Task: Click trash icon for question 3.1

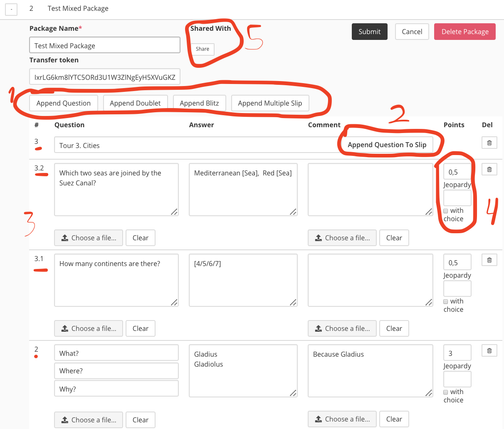Action: pos(489,260)
